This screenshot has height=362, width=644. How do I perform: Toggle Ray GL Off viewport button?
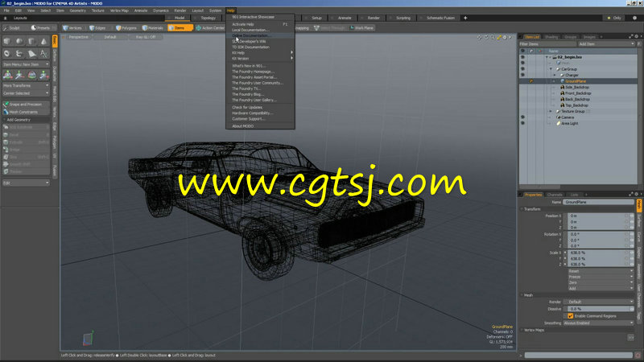click(x=146, y=37)
